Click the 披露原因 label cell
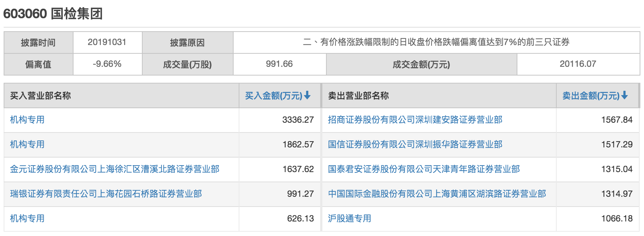 pyautogui.click(x=187, y=42)
